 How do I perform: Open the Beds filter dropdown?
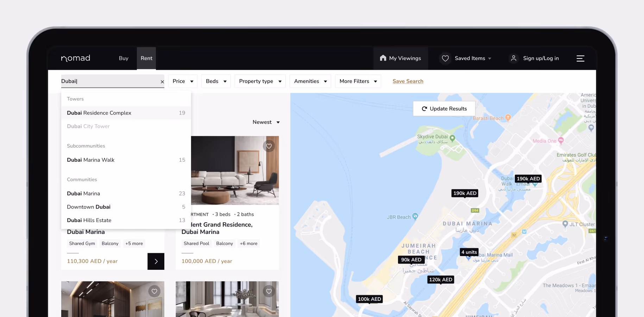click(216, 81)
